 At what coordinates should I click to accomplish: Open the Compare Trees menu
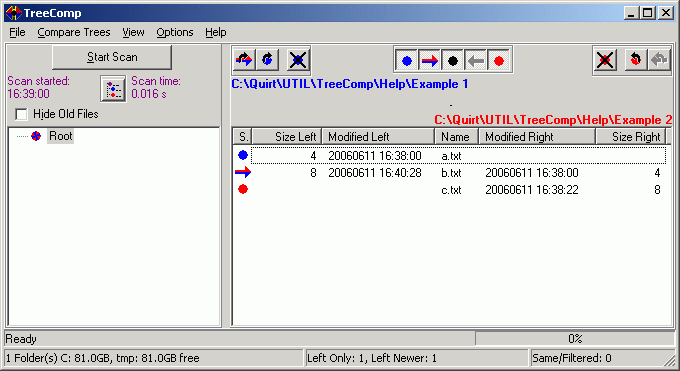coord(74,33)
